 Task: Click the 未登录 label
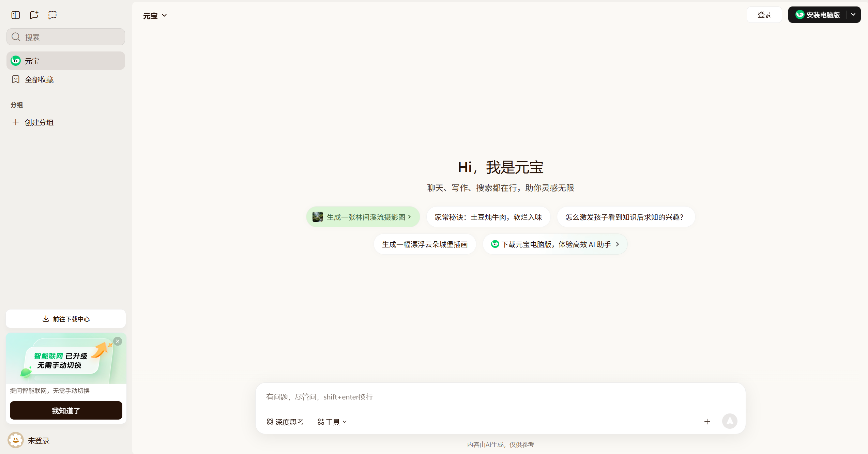click(x=39, y=440)
